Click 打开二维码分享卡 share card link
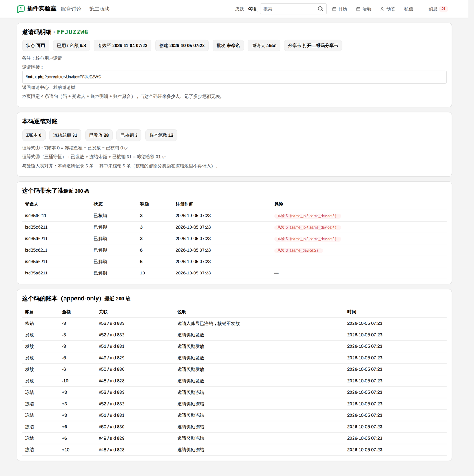 [320, 46]
